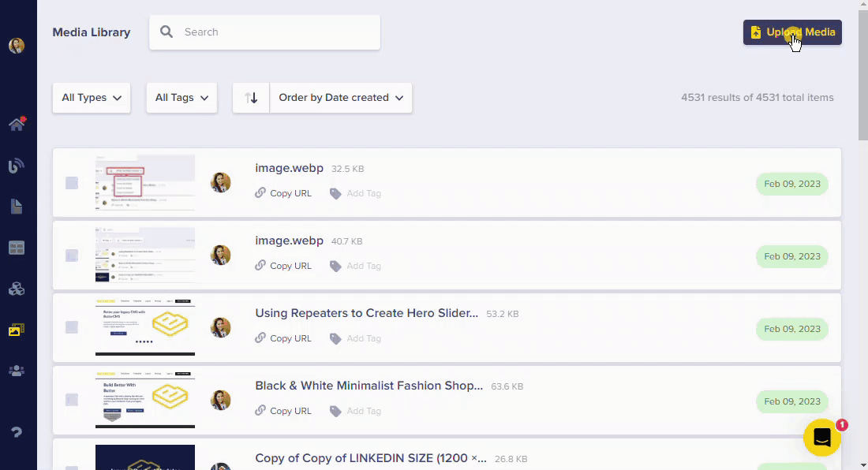Open the Components blocks sidebar icon
This screenshot has width=868, height=470.
(17, 289)
